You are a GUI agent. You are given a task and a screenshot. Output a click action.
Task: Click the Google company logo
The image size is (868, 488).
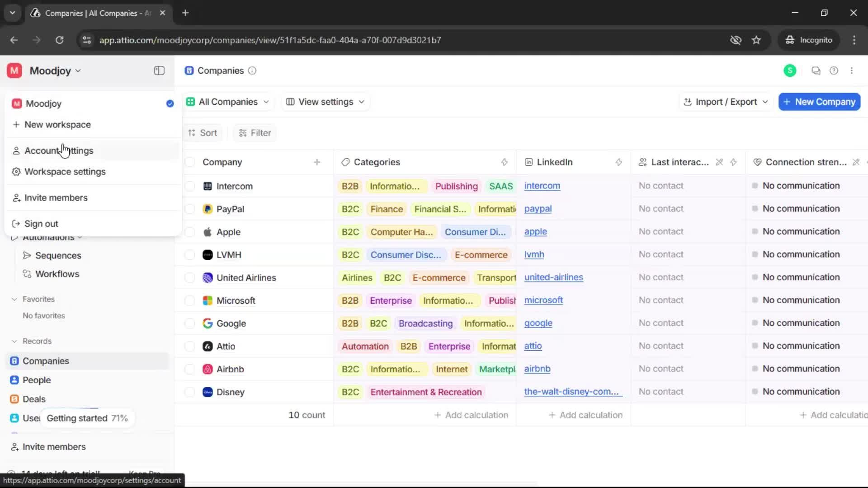[208, 323]
